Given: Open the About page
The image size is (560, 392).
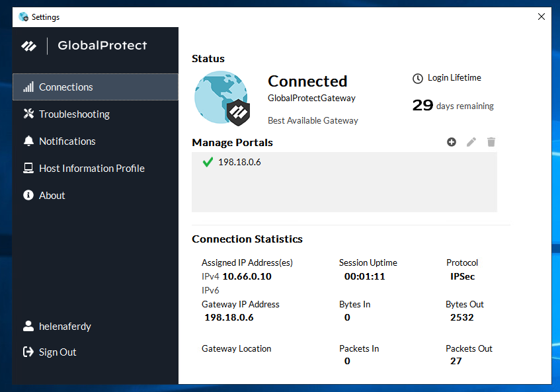Looking at the screenshot, I should [52, 196].
